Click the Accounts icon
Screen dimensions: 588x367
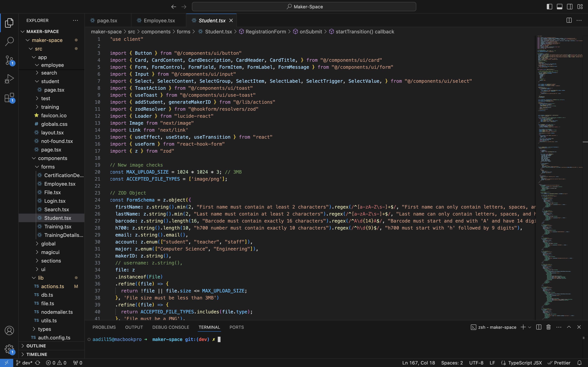tap(9, 330)
